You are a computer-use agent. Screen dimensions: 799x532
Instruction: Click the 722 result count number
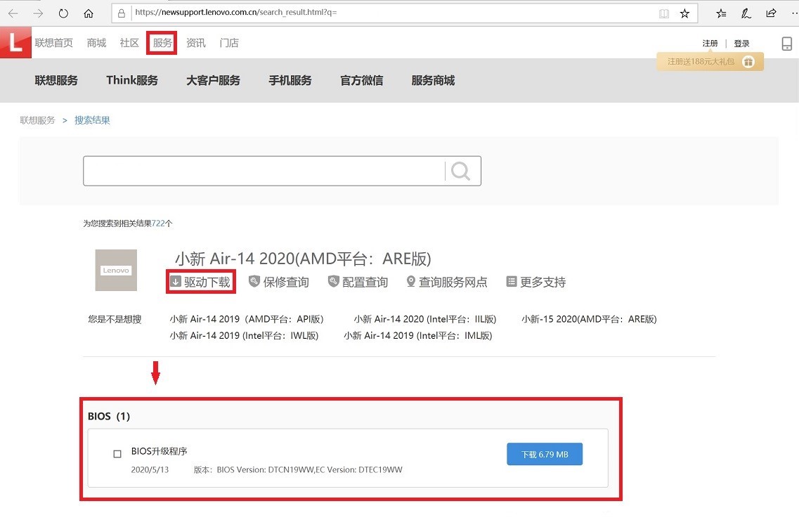[x=158, y=223]
